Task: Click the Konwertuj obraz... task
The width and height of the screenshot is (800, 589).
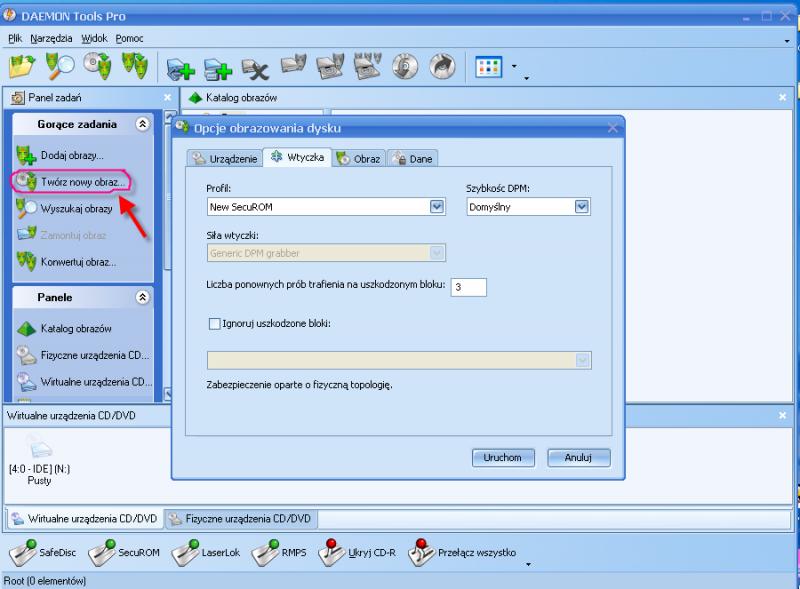Action: 66,262
